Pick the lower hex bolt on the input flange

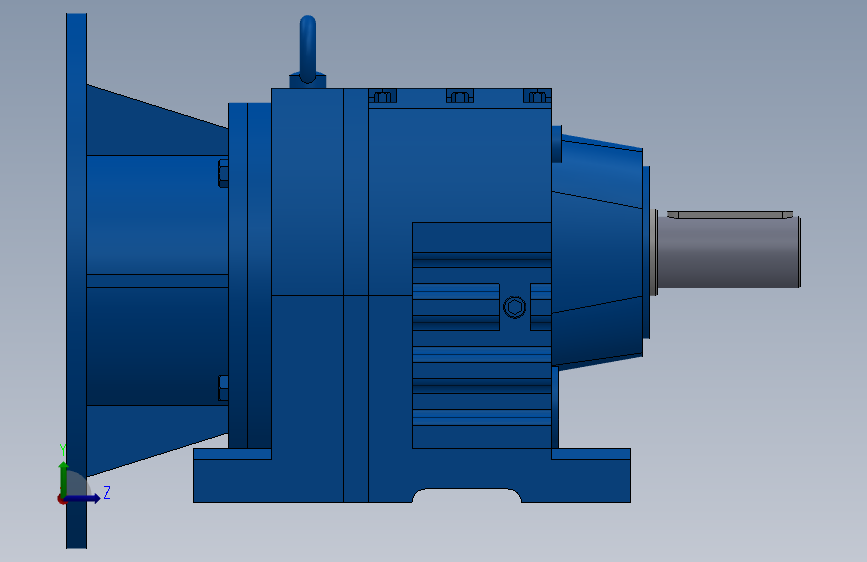coord(223,388)
